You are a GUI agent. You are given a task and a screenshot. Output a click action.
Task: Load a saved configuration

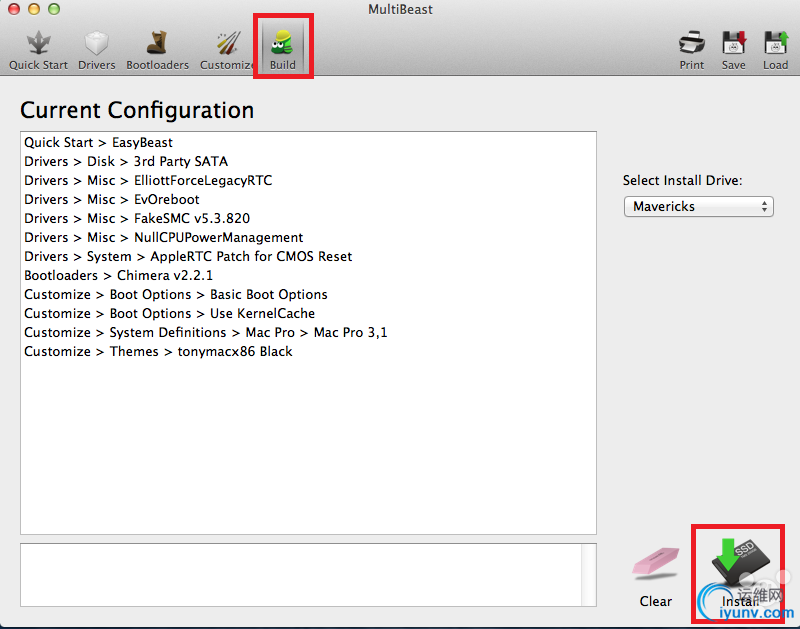[x=776, y=51]
